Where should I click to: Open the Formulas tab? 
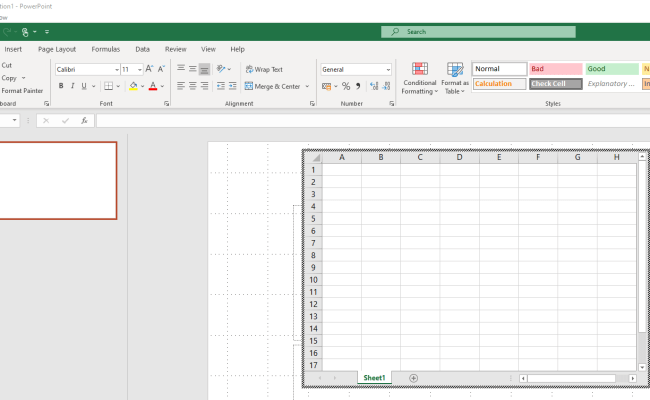point(106,49)
